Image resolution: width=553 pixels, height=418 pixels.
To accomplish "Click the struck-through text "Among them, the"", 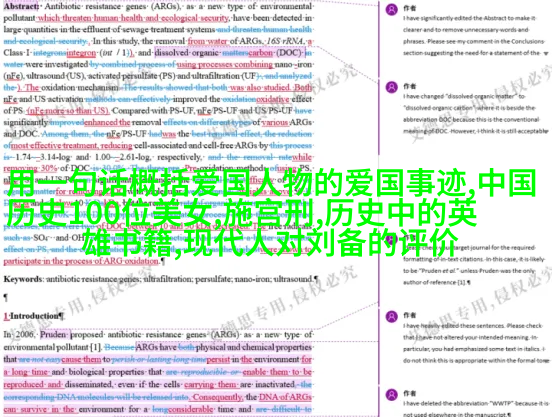I will (73, 134).
